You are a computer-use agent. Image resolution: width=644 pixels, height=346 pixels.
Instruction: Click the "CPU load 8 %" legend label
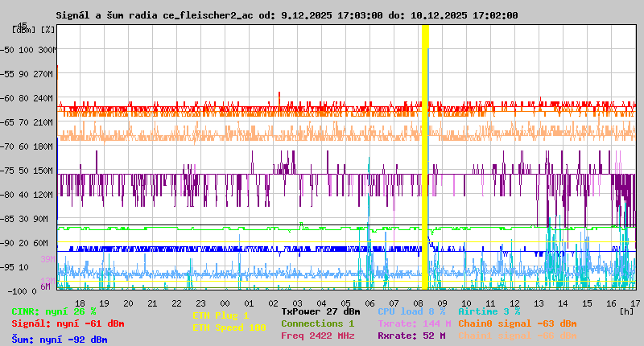(x=411, y=312)
